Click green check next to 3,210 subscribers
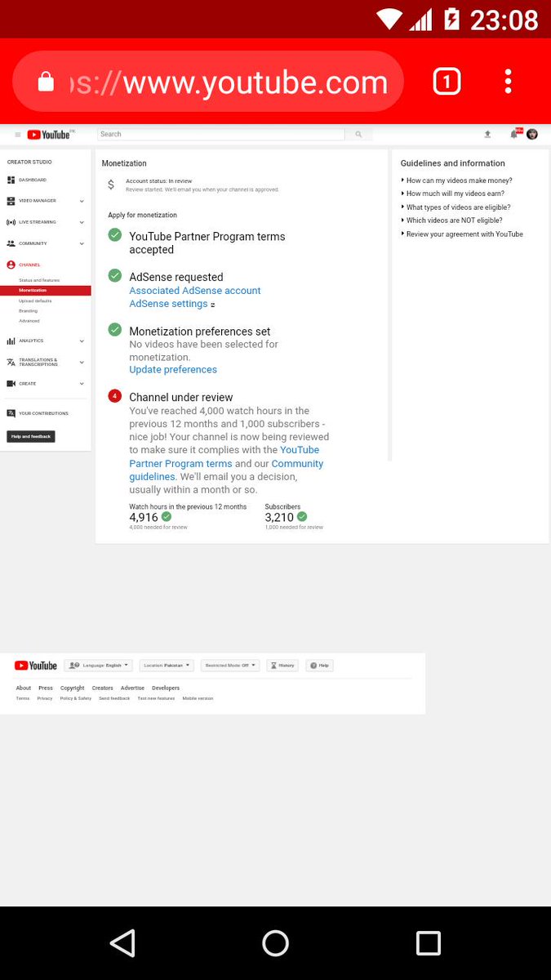Screen dimensions: 551x980 tap(302, 517)
